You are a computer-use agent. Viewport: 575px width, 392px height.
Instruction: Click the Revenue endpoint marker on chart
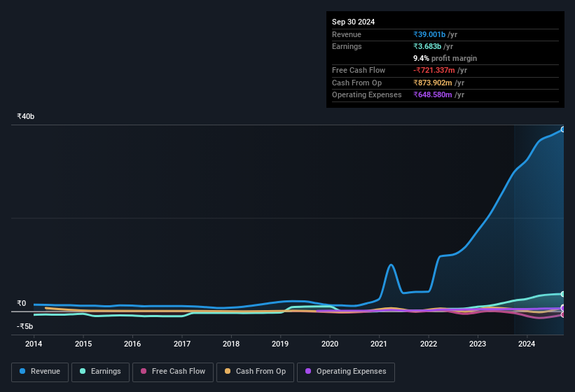point(563,129)
